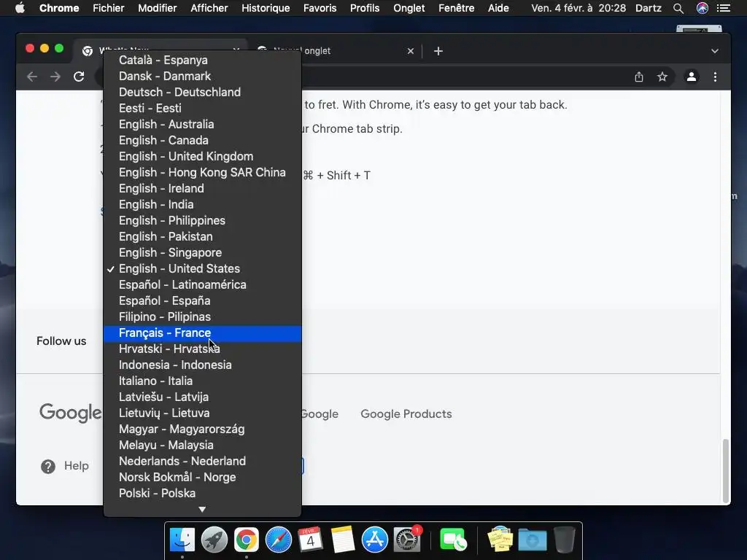
Task: Select English - Pakistan option
Action: [x=202, y=237]
